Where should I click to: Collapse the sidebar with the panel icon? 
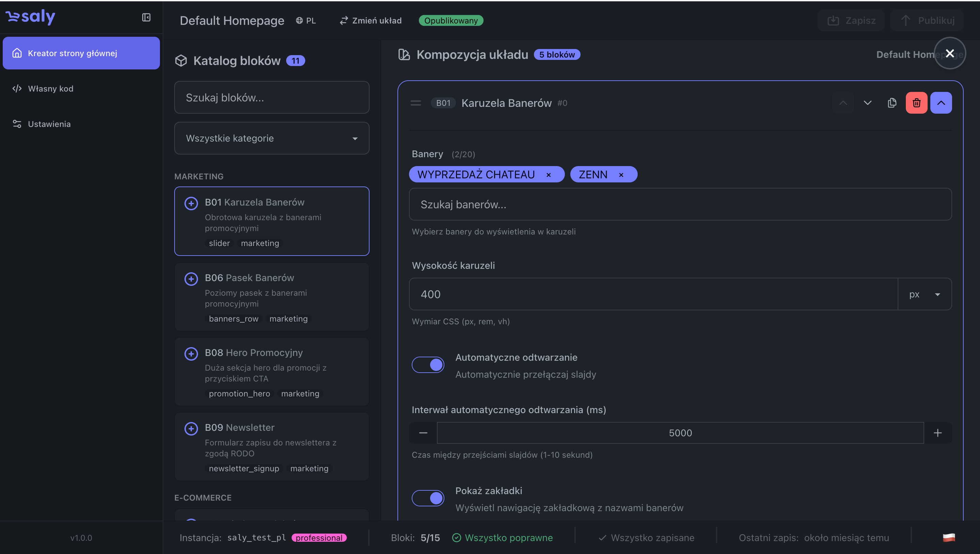pos(146,17)
